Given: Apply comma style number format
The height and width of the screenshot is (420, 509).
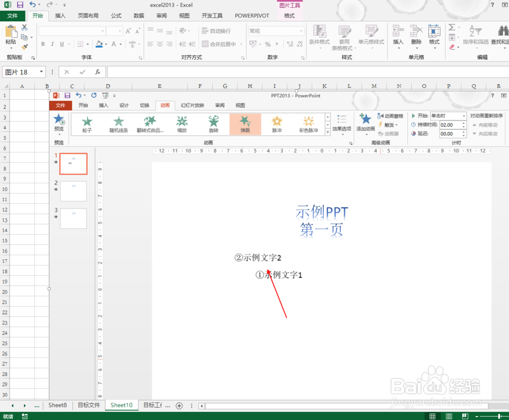Looking at the screenshot, I should coord(277,44).
